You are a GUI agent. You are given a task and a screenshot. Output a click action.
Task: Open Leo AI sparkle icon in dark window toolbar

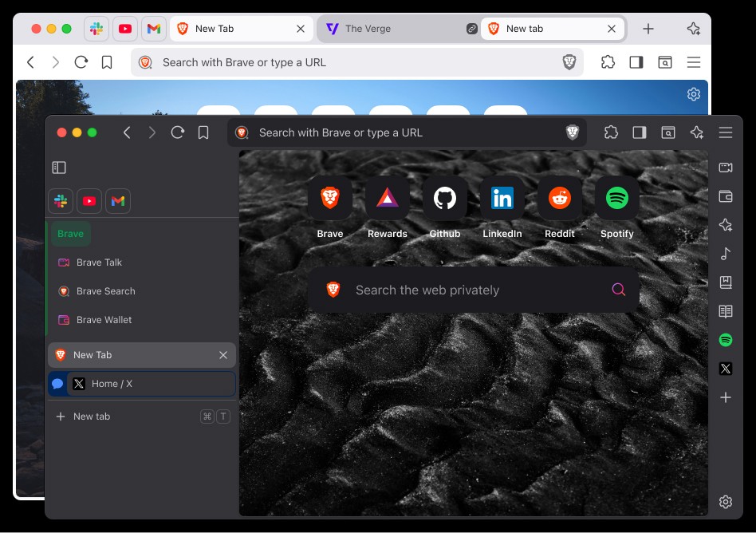click(697, 132)
